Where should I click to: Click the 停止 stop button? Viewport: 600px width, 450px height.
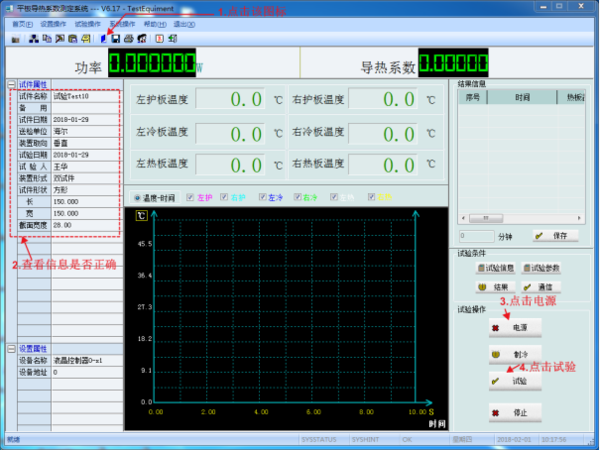pos(515,413)
